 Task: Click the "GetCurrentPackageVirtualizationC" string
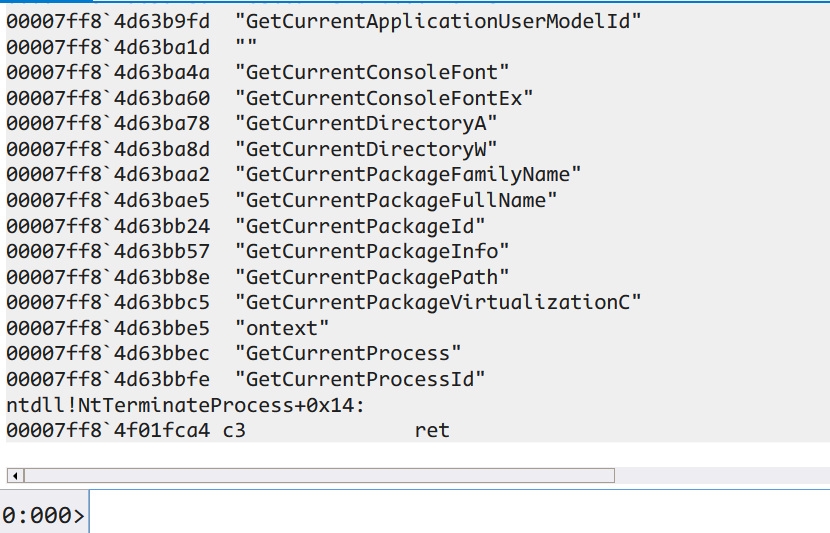pyautogui.click(x=438, y=302)
